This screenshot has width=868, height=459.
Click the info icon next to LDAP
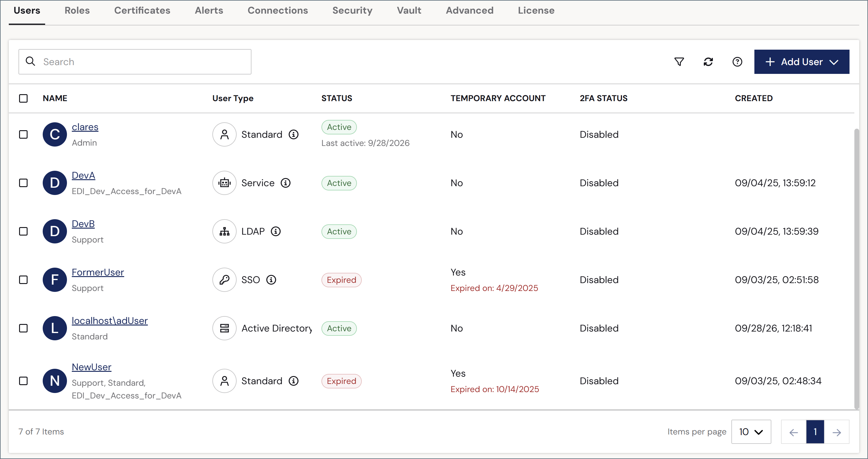point(276,231)
